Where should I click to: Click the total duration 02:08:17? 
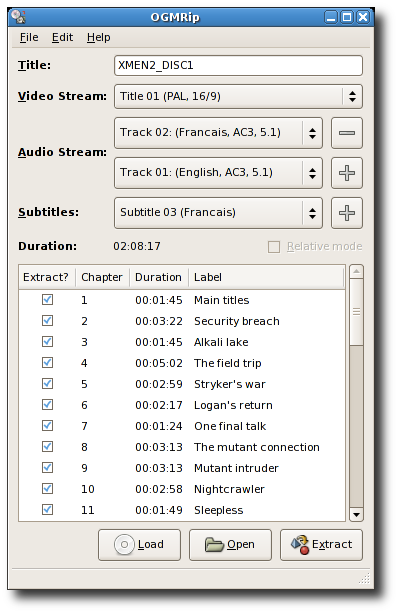point(137,246)
